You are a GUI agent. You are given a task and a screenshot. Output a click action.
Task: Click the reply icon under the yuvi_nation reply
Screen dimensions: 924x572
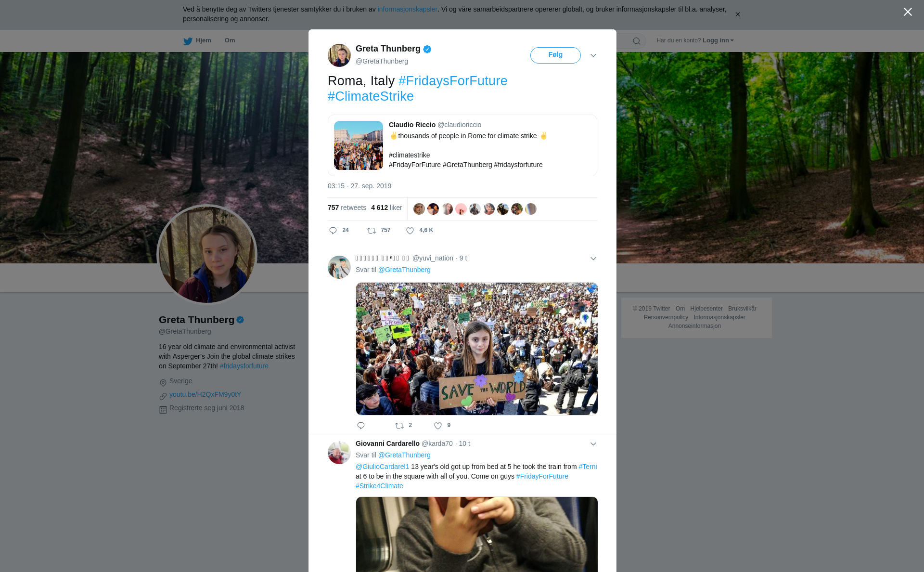point(361,426)
